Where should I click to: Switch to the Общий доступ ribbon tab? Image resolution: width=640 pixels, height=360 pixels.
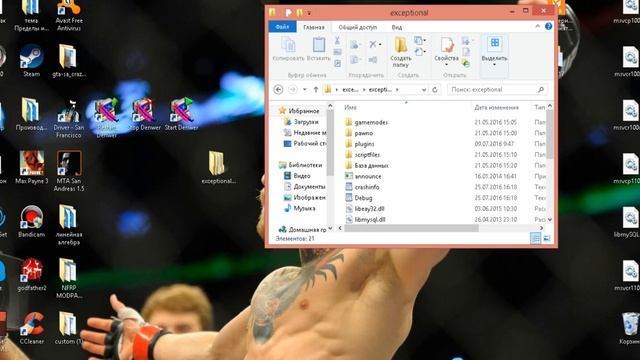coord(358,27)
